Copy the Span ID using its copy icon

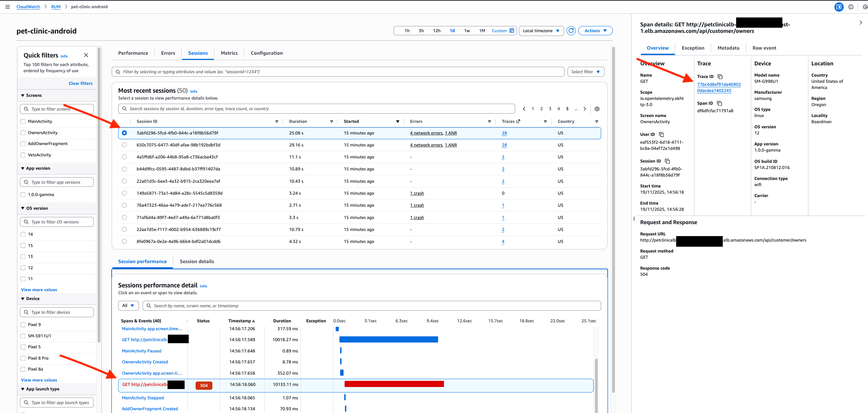coord(719,103)
